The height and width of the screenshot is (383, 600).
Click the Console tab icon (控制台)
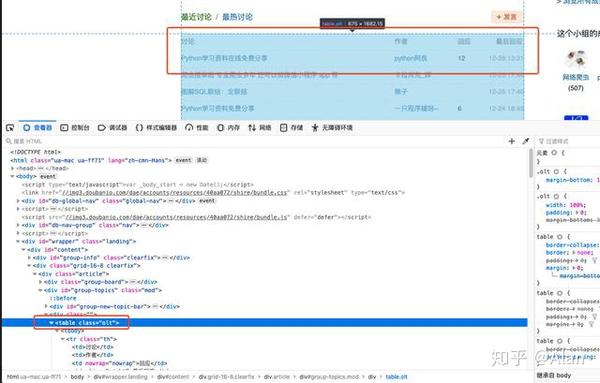[x=64, y=128]
